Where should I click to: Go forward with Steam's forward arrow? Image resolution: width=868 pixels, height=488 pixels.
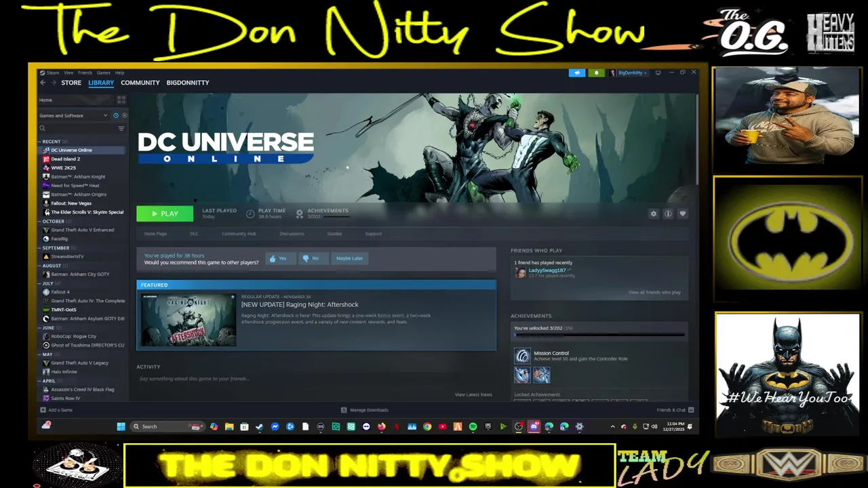[x=54, y=83]
